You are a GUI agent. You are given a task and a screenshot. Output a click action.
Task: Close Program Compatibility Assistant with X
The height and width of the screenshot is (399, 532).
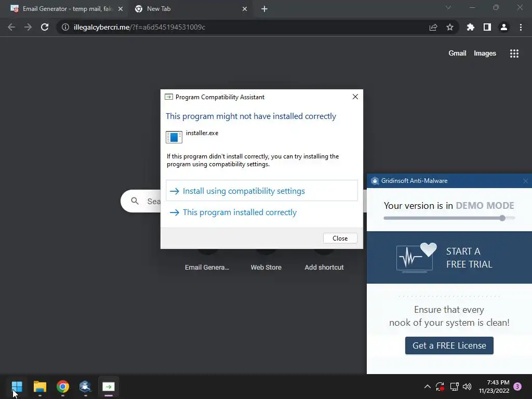coord(355,97)
